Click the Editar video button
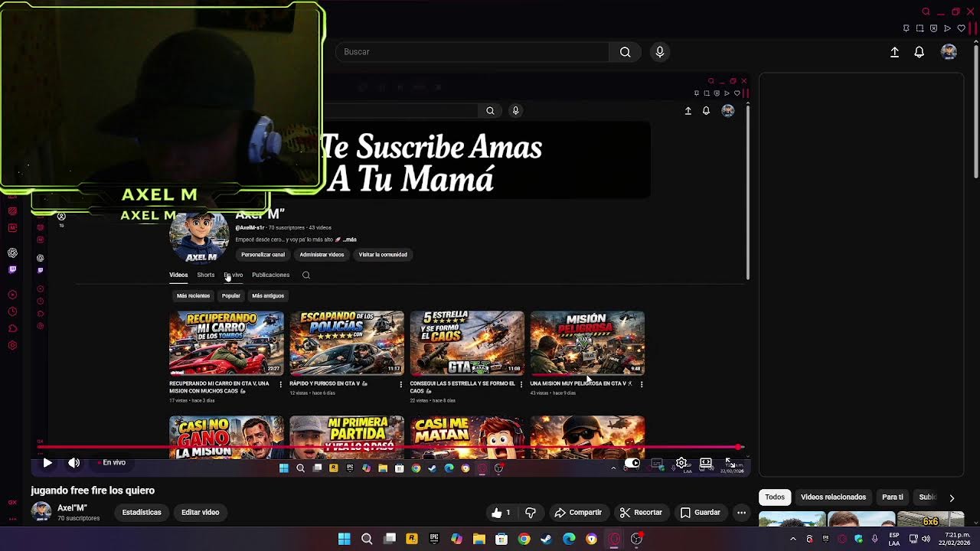The width and height of the screenshot is (980, 551). [x=201, y=513]
